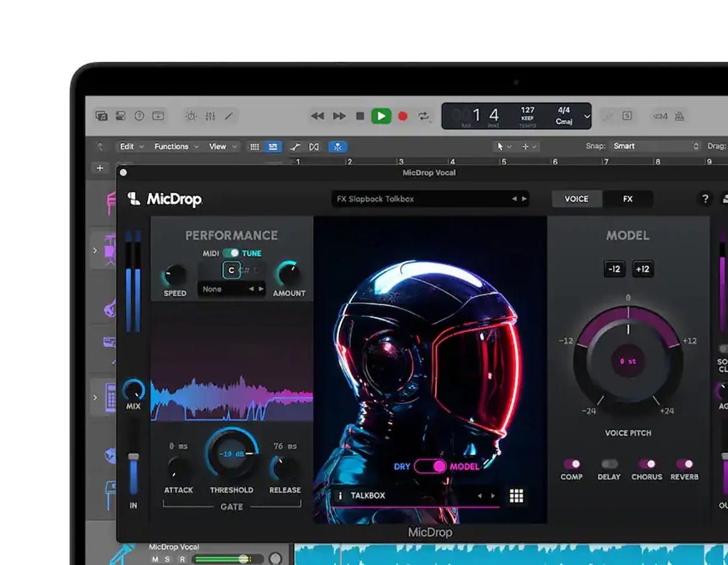Toggle the MIDI/TUNE switch

coord(231,253)
